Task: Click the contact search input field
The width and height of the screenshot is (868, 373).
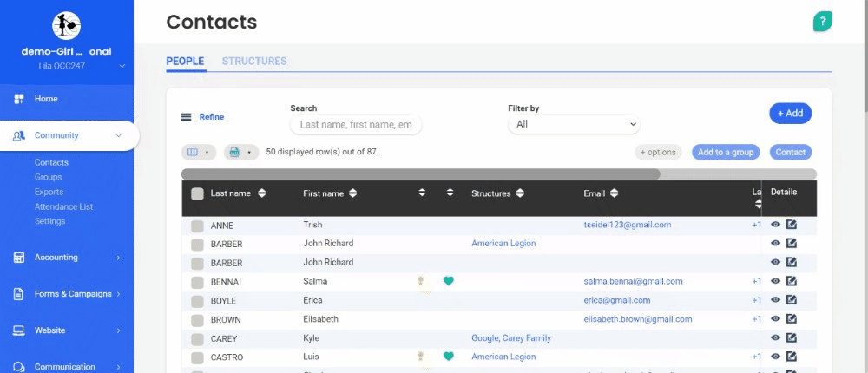Action: tap(356, 125)
